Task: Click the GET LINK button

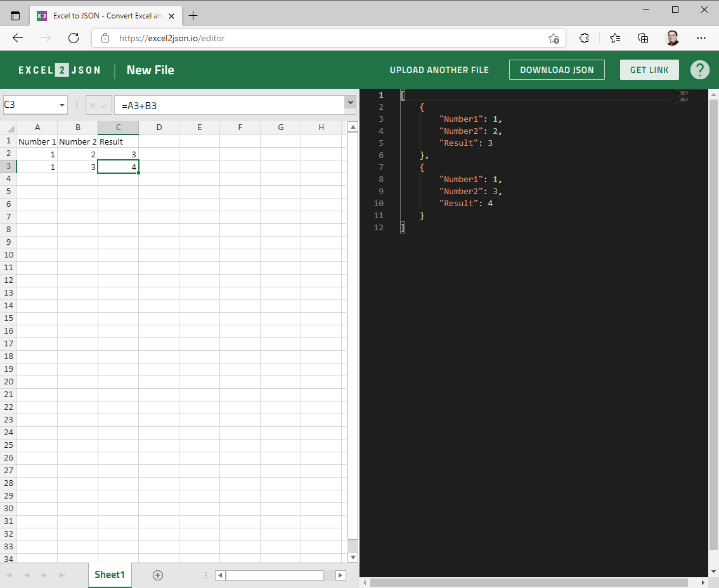Action: pyautogui.click(x=649, y=70)
